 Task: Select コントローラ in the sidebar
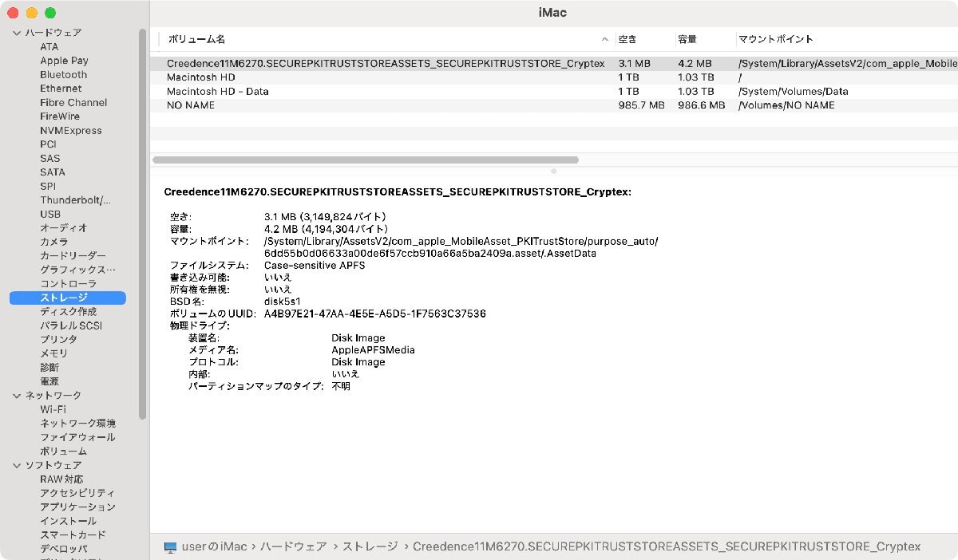pos(68,284)
